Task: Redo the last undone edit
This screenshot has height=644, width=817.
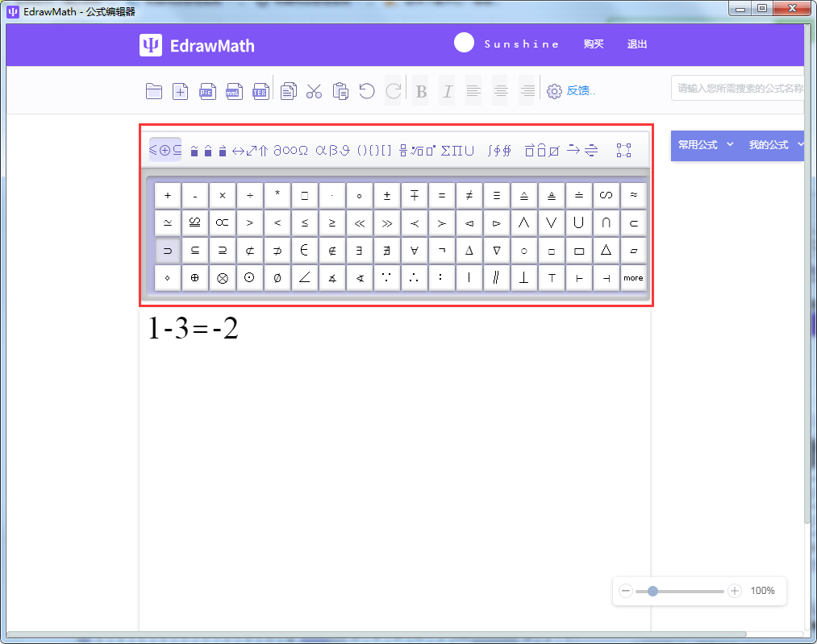Action: tap(394, 91)
